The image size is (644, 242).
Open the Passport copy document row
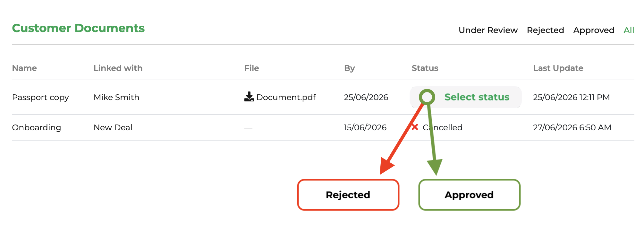tap(323, 97)
